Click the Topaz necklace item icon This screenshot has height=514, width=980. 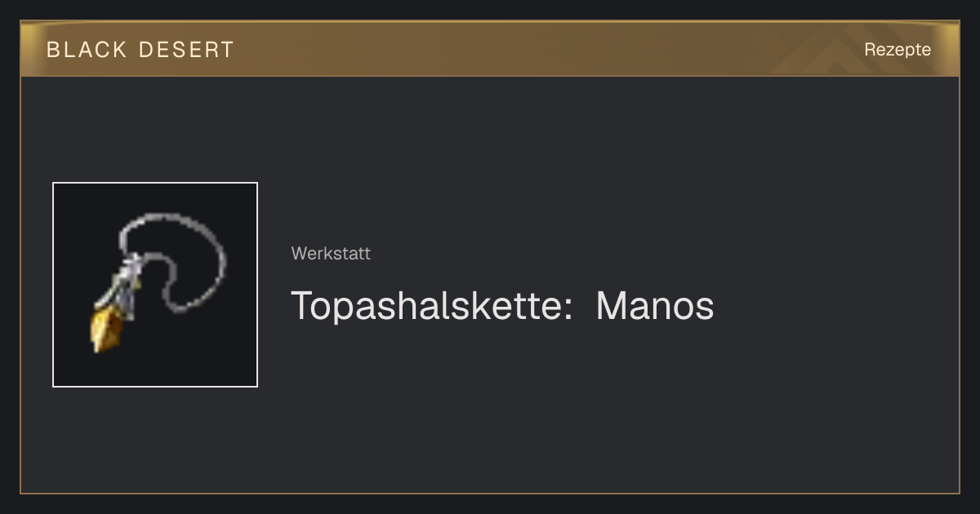(155, 285)
